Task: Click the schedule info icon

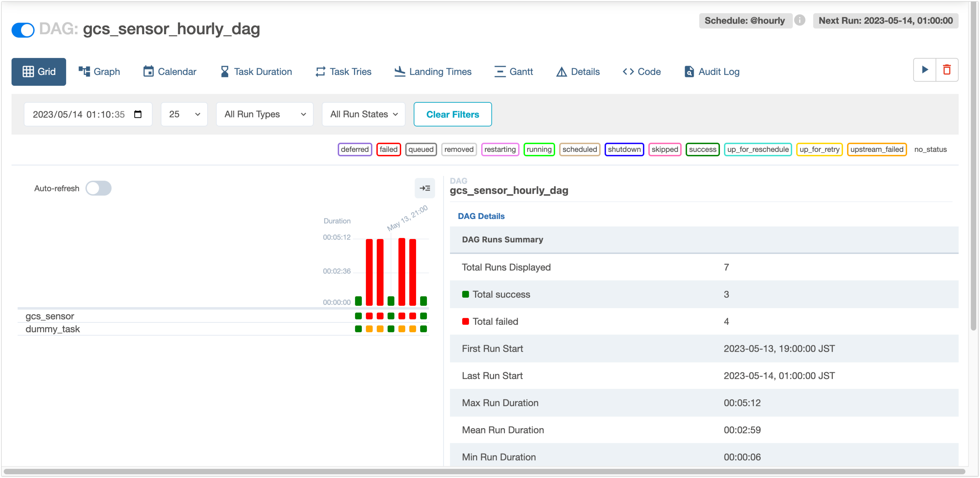Action: coord(800,21)
